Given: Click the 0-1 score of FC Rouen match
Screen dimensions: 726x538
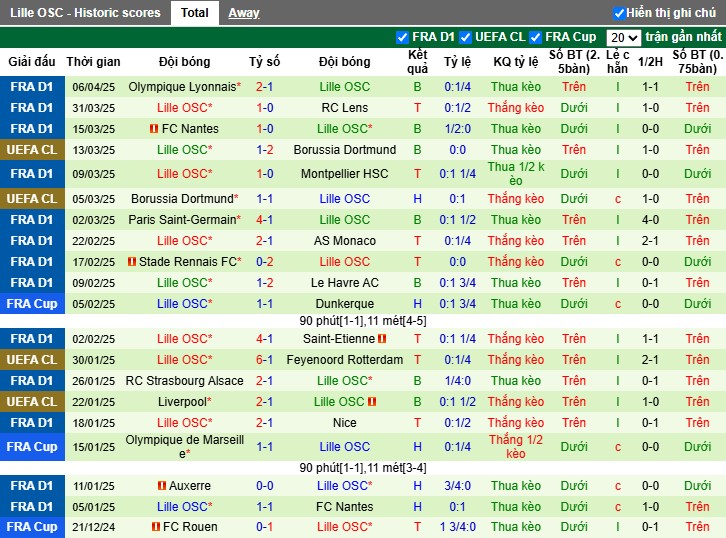Looking at the screenshot, I should tap(264, 526).
